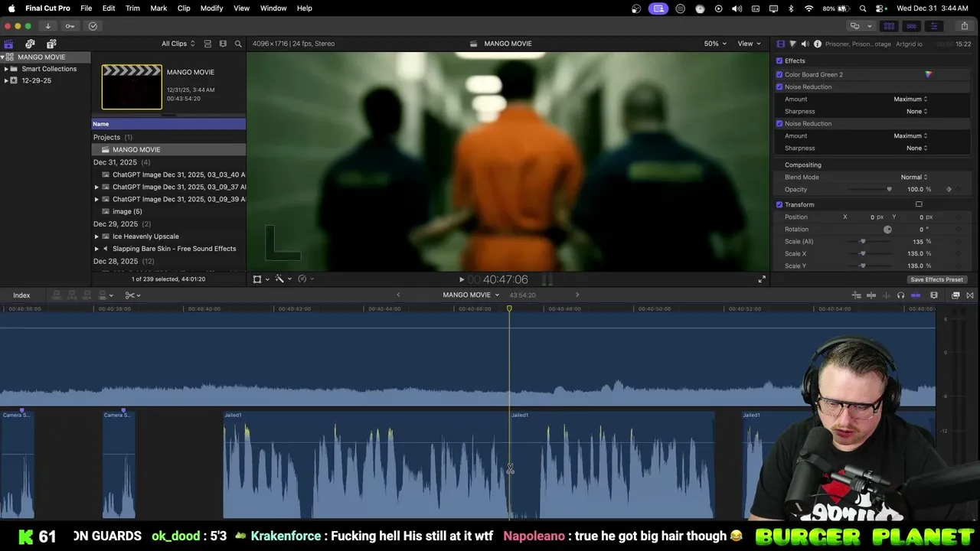
Task: Select the MANGO MOVIE project thumbnail
Action: [132, 86]
